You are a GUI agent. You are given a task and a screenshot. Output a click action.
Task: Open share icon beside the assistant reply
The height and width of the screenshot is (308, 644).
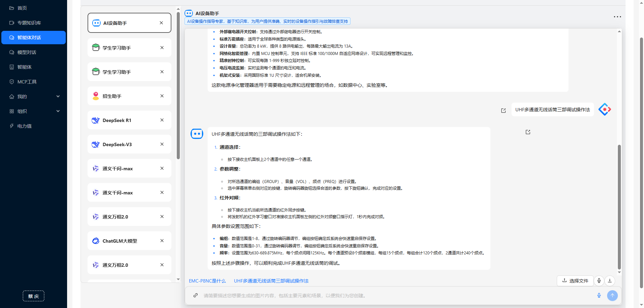point(528,132)
